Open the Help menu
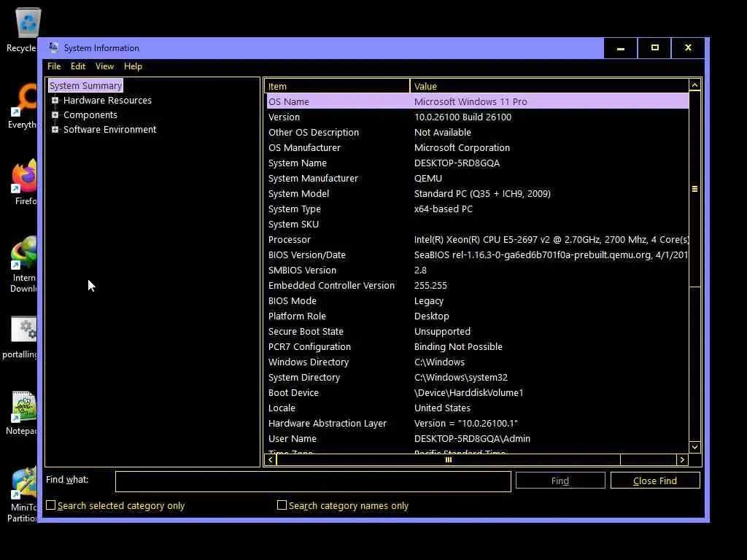Screen dimensions: 747x560 [x=133, y=66]
